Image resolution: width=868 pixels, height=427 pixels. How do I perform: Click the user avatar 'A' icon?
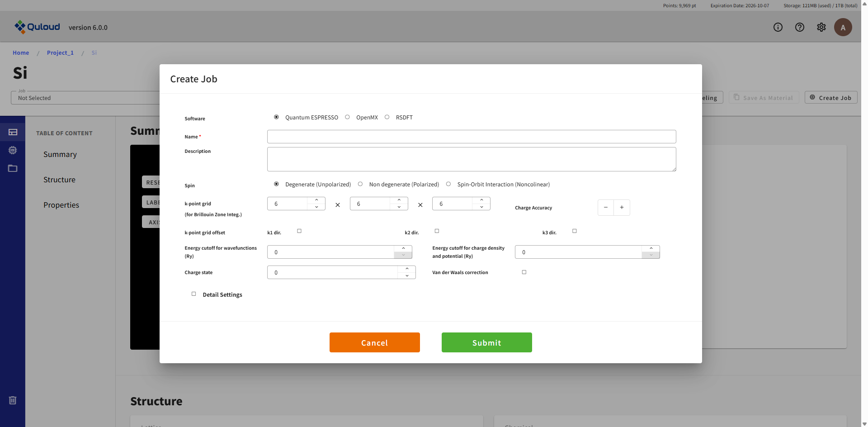point(843,27)
